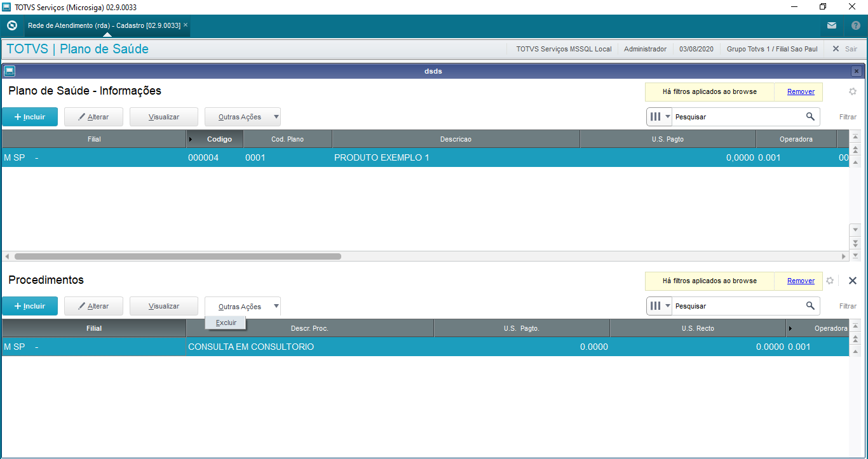Image resolution: width=868 pixels, height=459 pixels.
Task: Click Alterar in Plano de Saúde - Informações
Action: tap(93, 117)
